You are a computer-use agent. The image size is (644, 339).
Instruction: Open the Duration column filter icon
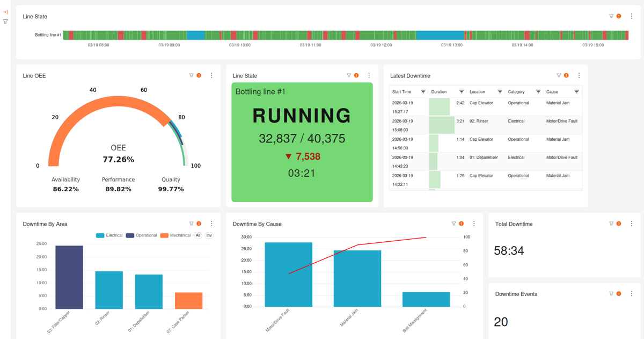(x=461, y=91)
